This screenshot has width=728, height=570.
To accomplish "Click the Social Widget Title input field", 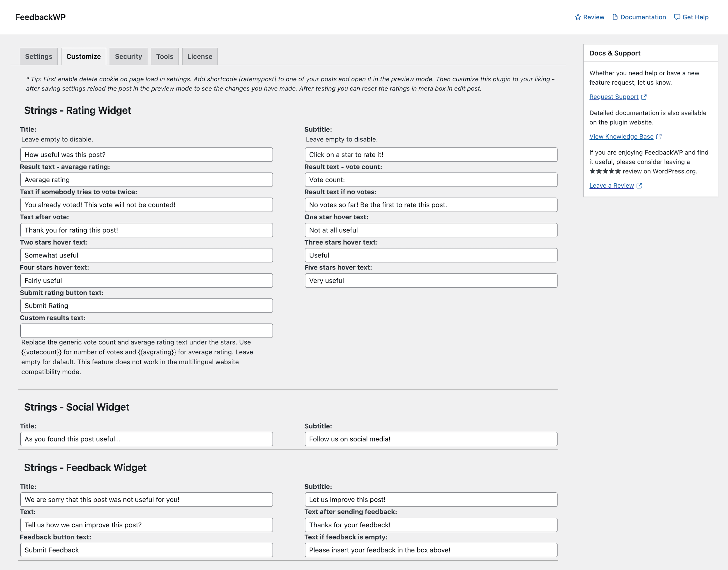I will point(146,439).
